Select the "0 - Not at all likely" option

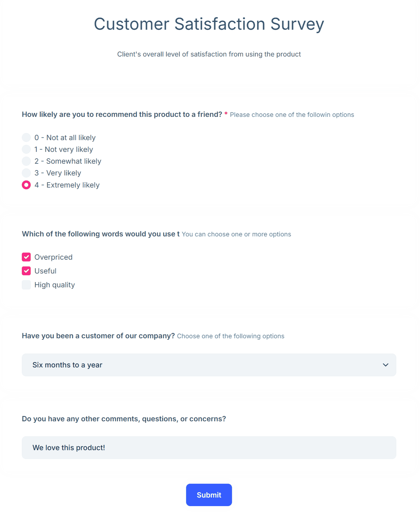tap(26, 137)
